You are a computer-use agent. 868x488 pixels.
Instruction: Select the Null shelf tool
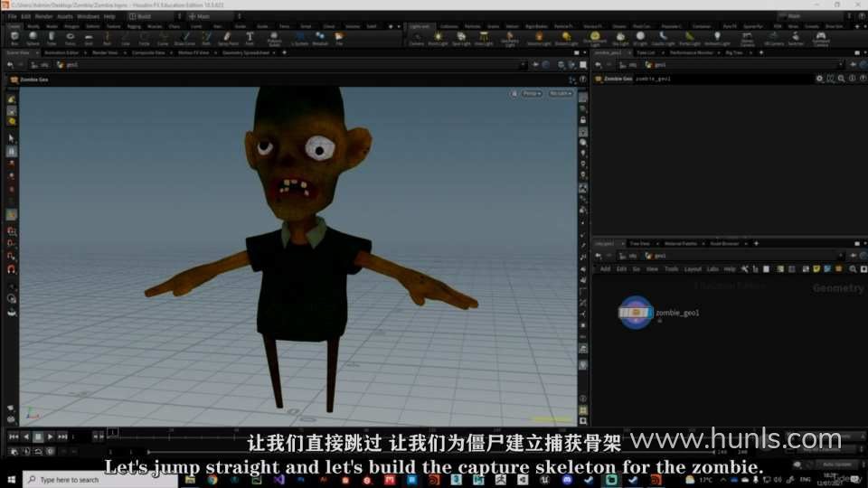pyautogui.click(x=108, y=38)
